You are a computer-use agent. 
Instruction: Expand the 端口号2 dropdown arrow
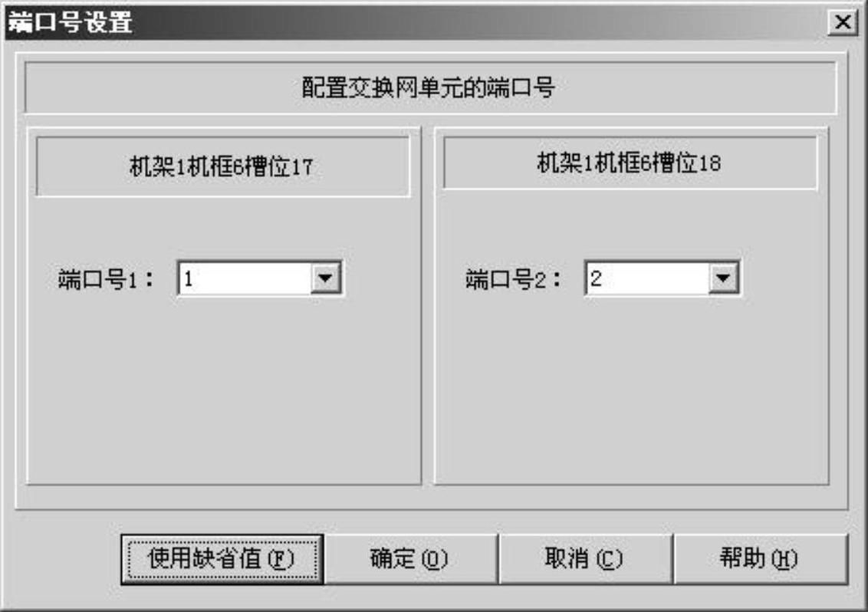click(x=723, y=278)
